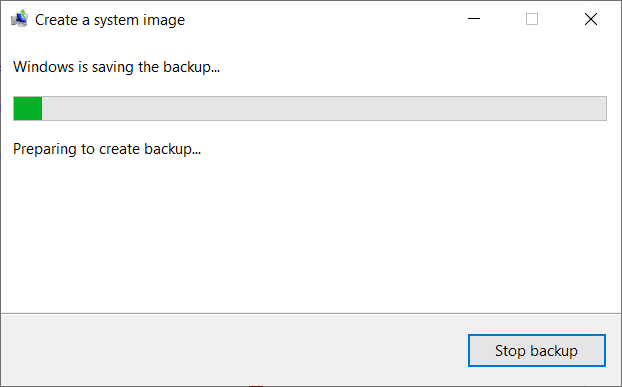Click the 'Create a system image' title text

(x=110, y=20)
